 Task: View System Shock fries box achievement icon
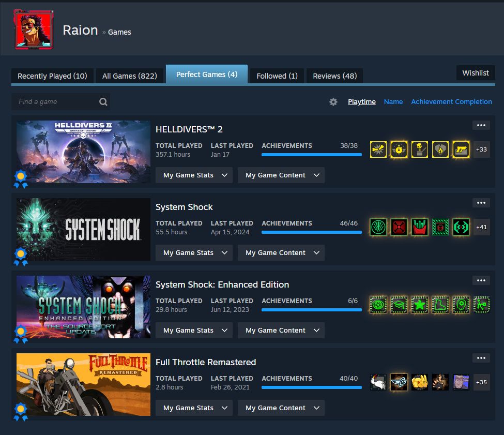pos(419,227)
